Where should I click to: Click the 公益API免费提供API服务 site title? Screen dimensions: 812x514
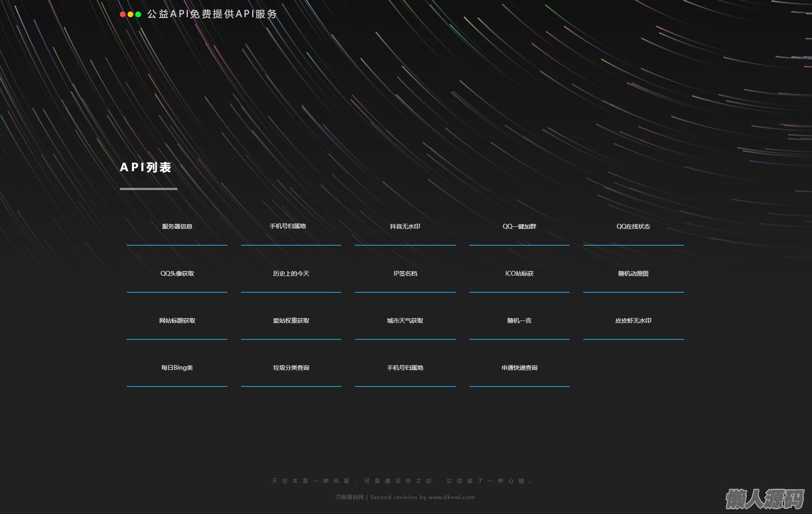[x=212, y=14]
